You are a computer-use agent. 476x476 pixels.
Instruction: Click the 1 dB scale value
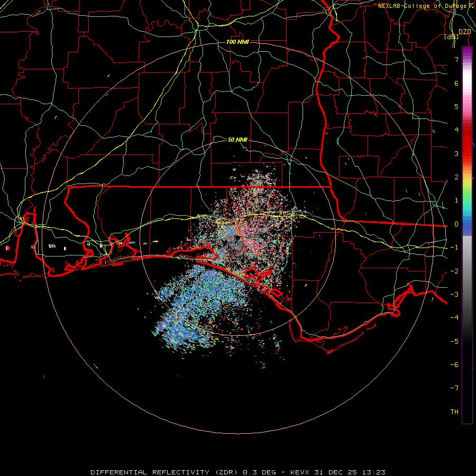[x=456, y=200]
